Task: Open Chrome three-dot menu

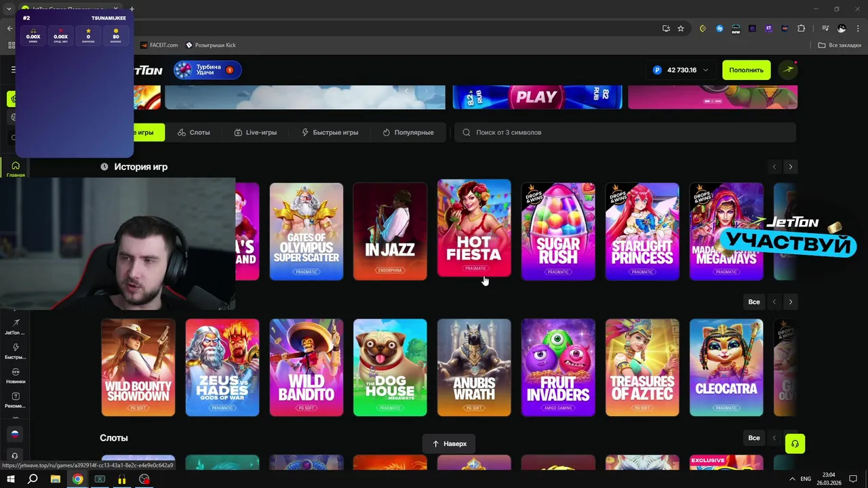Action: pyautogui.click(x=858, y=28)
